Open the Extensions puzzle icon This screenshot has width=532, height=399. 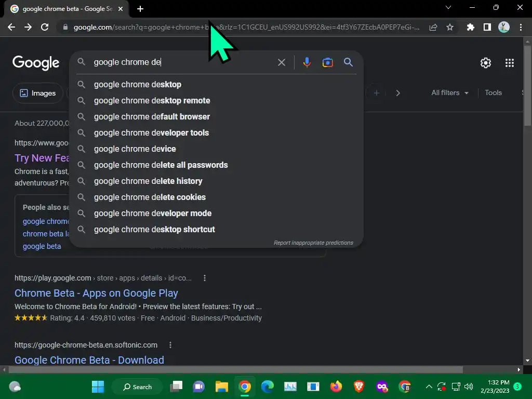tap(470, 27)
